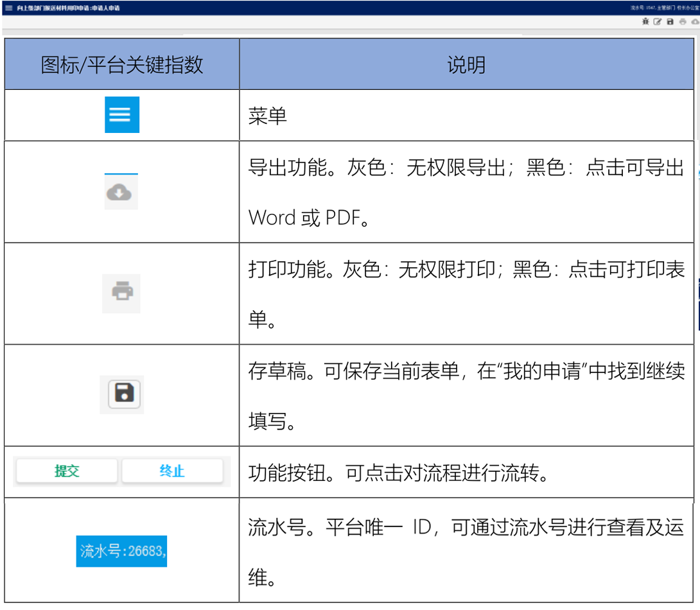The width and height of the screenshot is (700, 610).
Task: Save draft using the top toolbar floppy icon
Action: pos(670,22)
